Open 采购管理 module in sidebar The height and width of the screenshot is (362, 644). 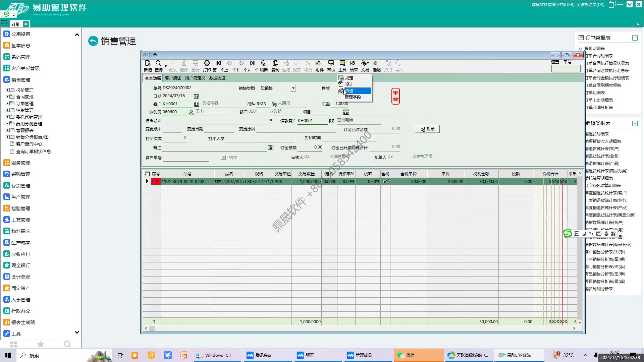(x=21, y=174)
